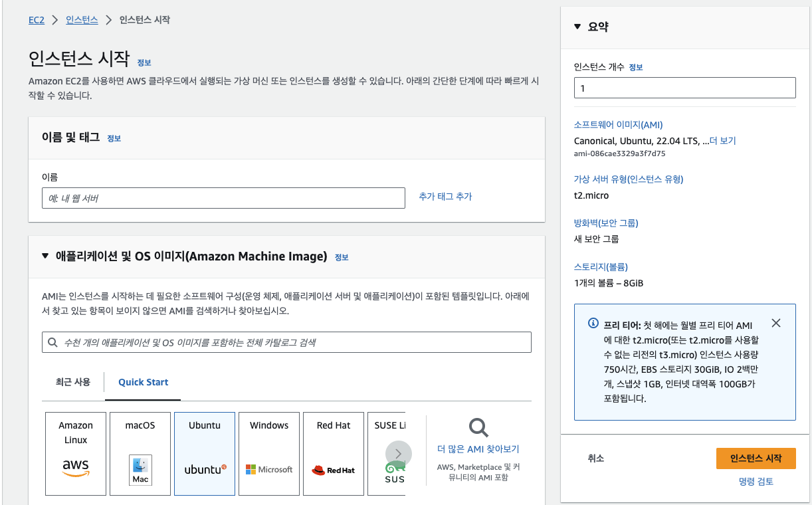Select the Ubuntu AMI tile
The image size is (812, 505).
tap(204, 453)
